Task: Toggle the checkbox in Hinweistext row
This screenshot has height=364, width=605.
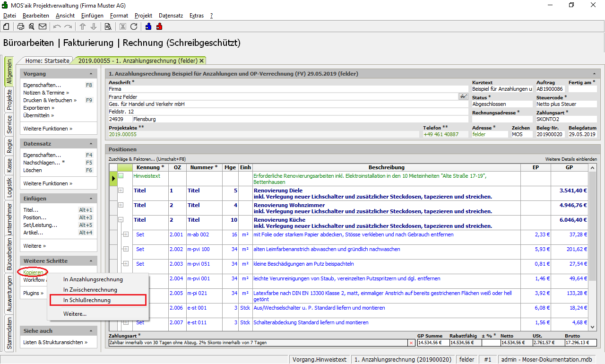Action: [x=121, y=176]
